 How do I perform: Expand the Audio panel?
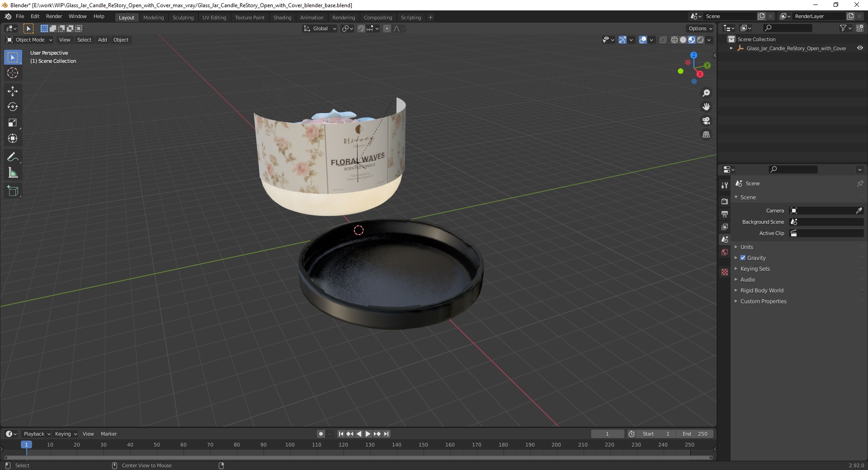tap(747, 279)
